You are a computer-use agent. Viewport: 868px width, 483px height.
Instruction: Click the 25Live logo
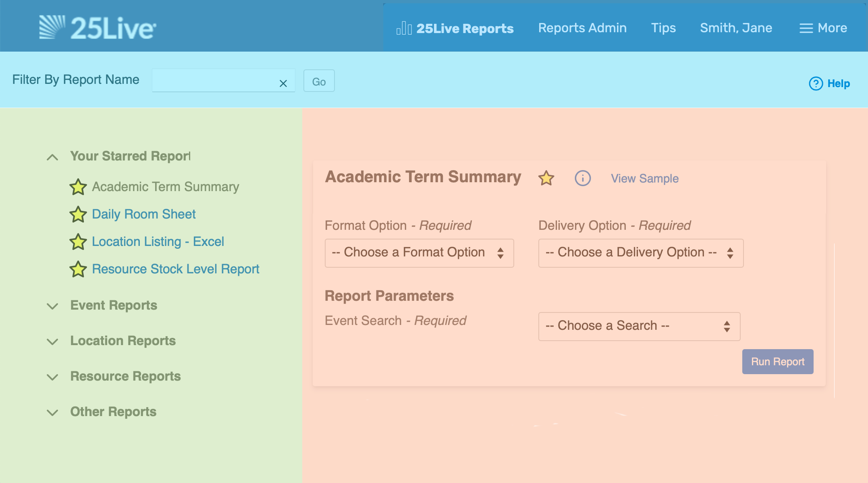click(98, 27)
